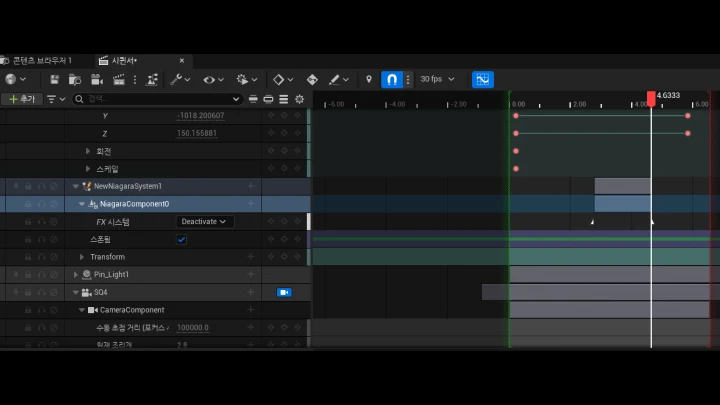Viewport: 720px width, 405px height.
Task: Add a key on FX 시스템 row
Action: click(x=284, y=221)
